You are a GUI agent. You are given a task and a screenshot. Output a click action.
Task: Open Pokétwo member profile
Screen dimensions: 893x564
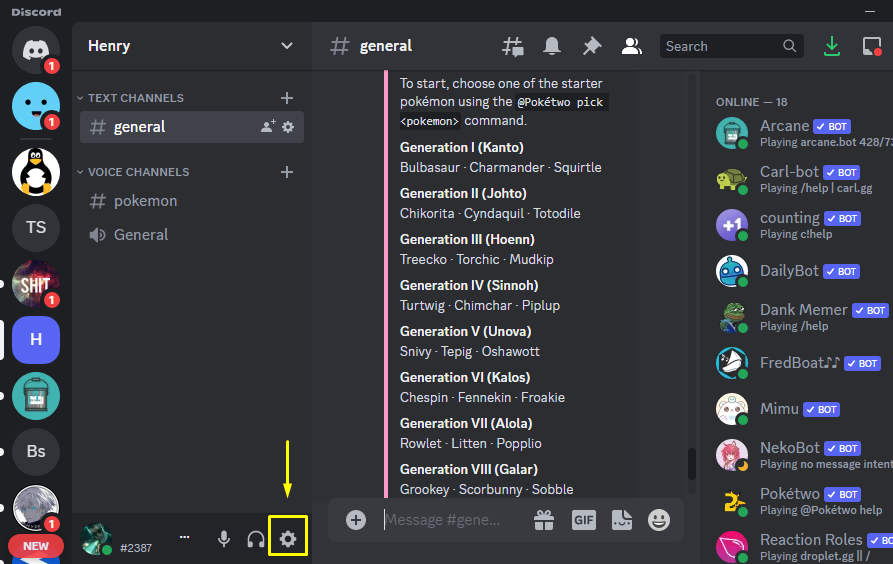[803, 501]
